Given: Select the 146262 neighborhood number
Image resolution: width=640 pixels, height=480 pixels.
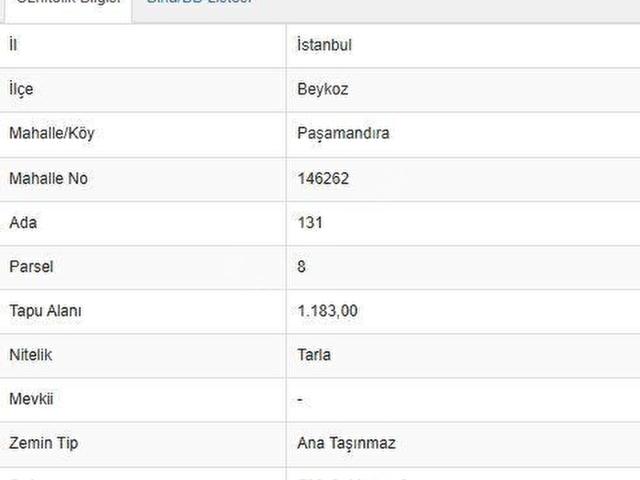Looking at the screenshot, I should point(323,178).
